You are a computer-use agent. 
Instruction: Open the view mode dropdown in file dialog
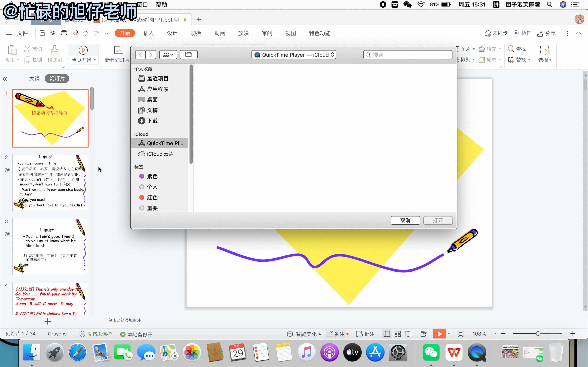coord(168,54)
